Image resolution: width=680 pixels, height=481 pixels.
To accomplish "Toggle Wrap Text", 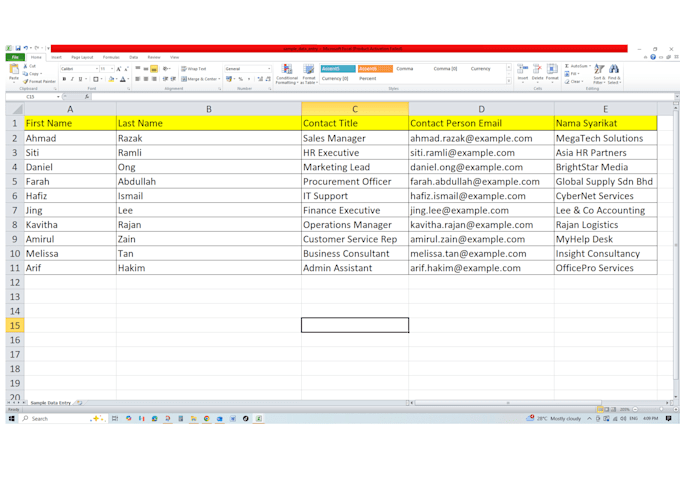I will [193, 69].
